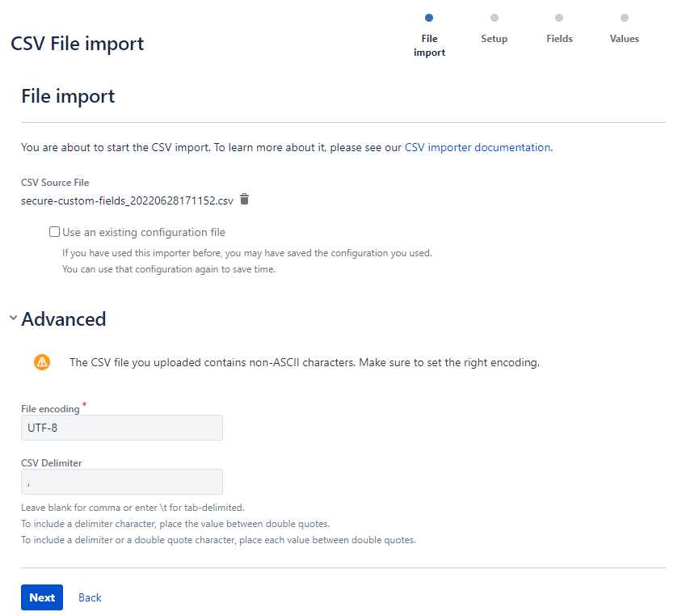Go back using the Back link
Image resolution: width=686 pixels, height=616 pixels.
[90, 597]
